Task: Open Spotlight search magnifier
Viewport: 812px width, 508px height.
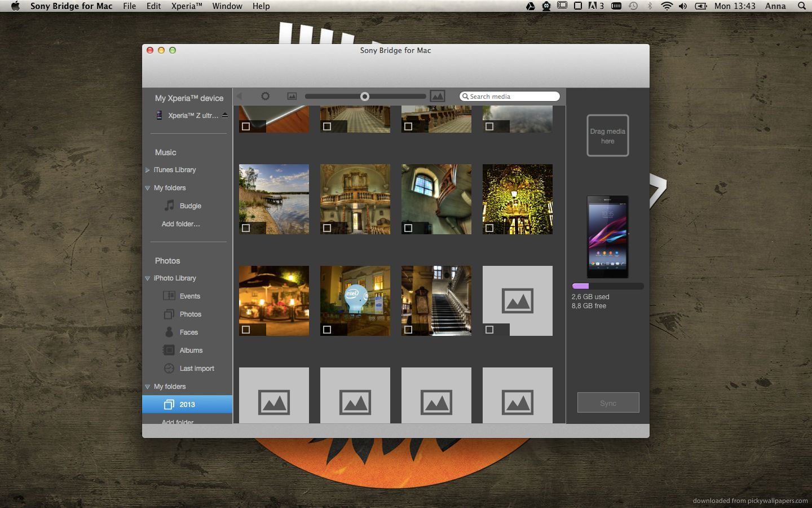Action: [801, 6]
